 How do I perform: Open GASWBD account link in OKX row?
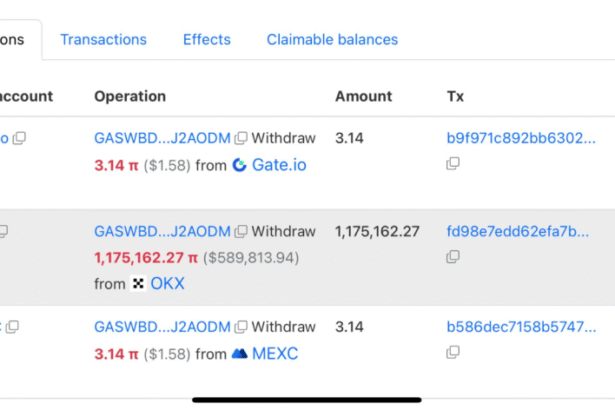pyautogui.click(x=162, y=232)
